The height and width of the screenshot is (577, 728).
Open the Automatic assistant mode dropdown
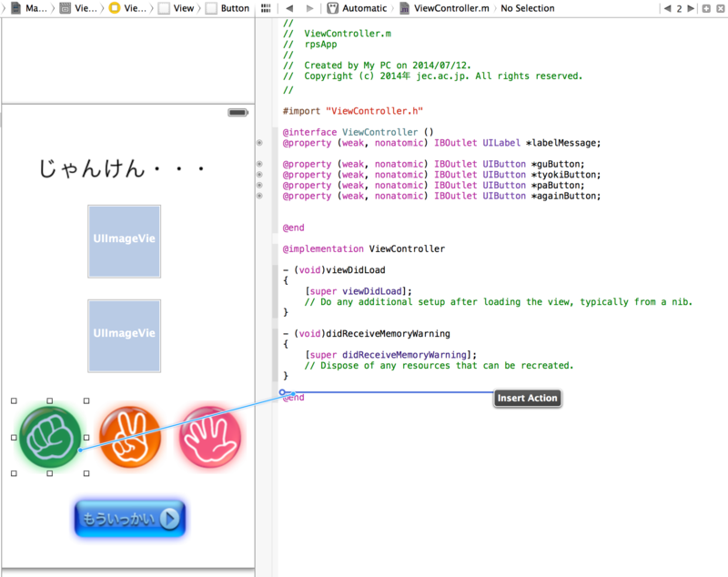tap(357, 8)
